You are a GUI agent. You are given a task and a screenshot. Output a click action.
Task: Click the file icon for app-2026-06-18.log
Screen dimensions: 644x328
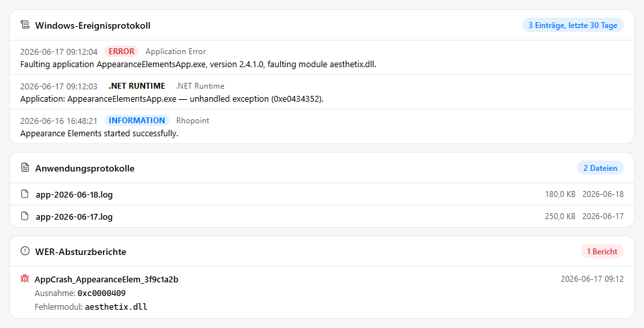coord(25,194)
